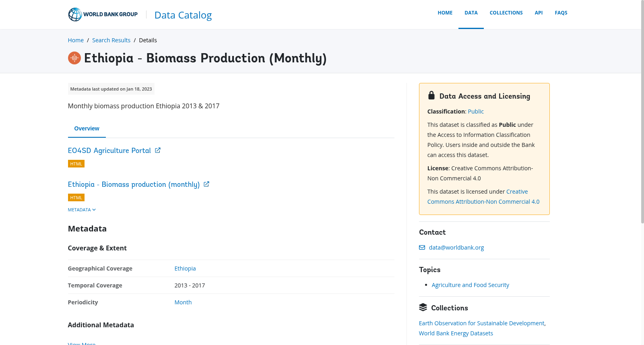
Task: Open FAQS in the top navigation
Action: point(561,13)
